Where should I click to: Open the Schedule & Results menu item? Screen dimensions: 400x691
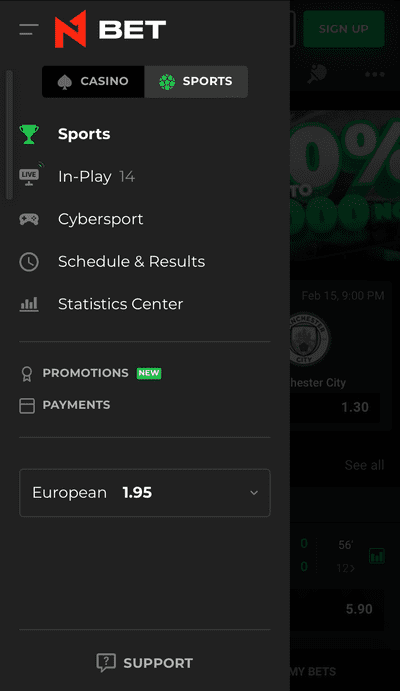click(x=132, y=262)
